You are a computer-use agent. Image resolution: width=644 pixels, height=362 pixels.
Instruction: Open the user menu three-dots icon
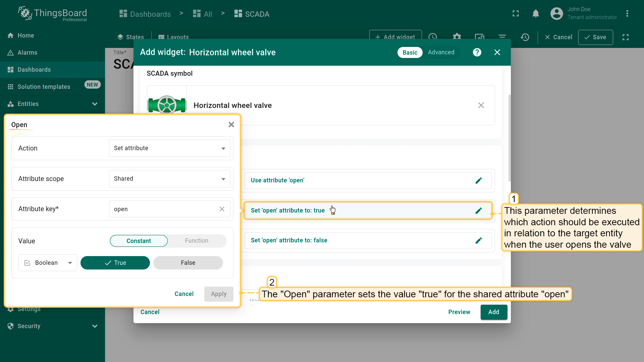tap(627, 14)
